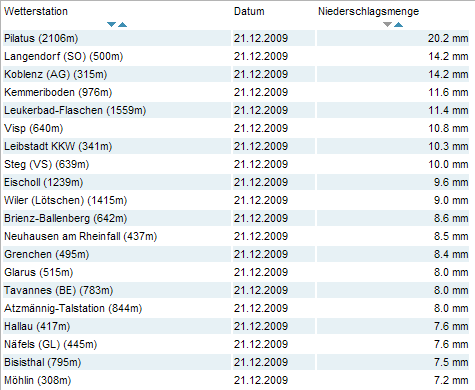This screenshot has width=475, height=390.
Task: Open Wiler (Lötschen) (1415m) entry
Action: pos(66,200)
